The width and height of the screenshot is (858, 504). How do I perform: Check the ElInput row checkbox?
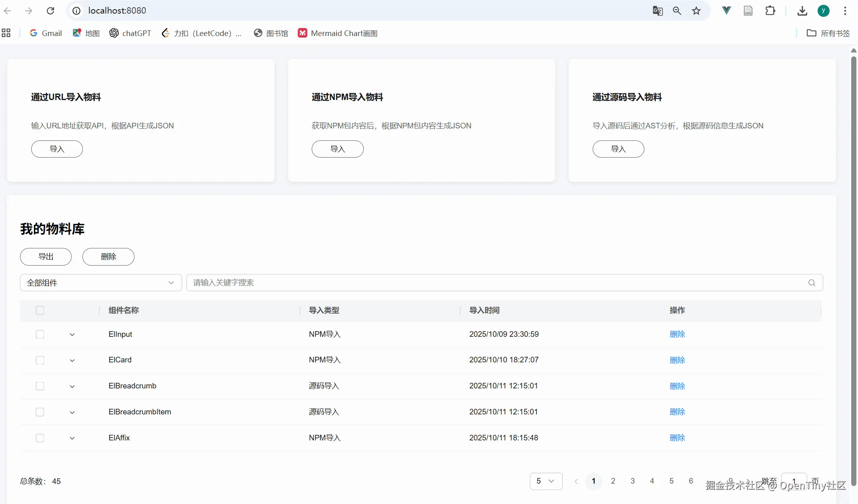40,334
